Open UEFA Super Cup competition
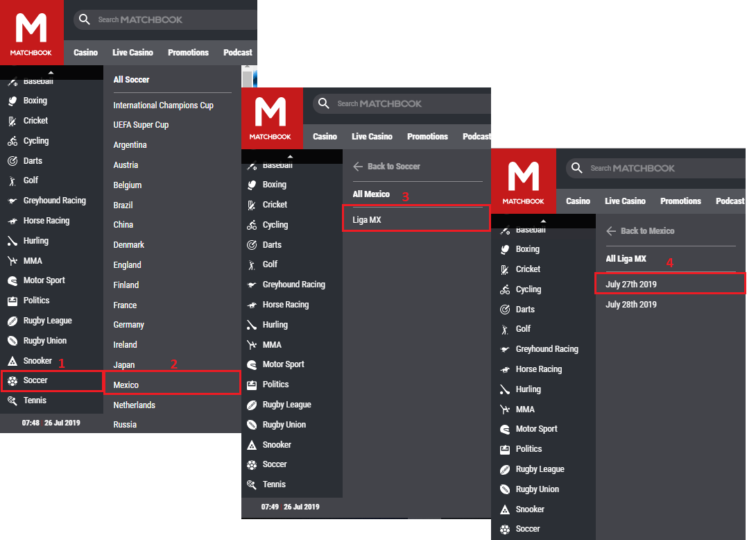 click(141, 125)
